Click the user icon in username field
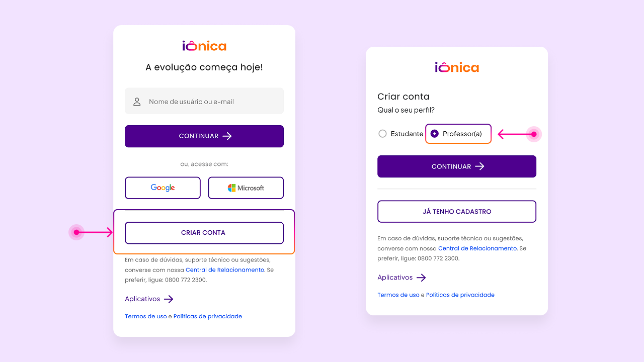The width and height of the screenshot is (644, 362). pyautogui.click(x=137, y=102)
